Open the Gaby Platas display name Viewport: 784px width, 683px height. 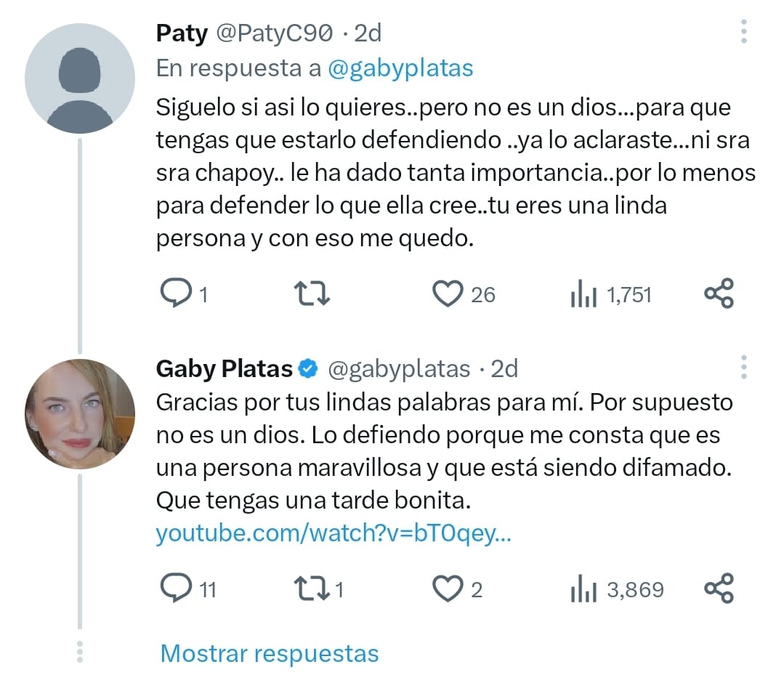coord(224,369)
